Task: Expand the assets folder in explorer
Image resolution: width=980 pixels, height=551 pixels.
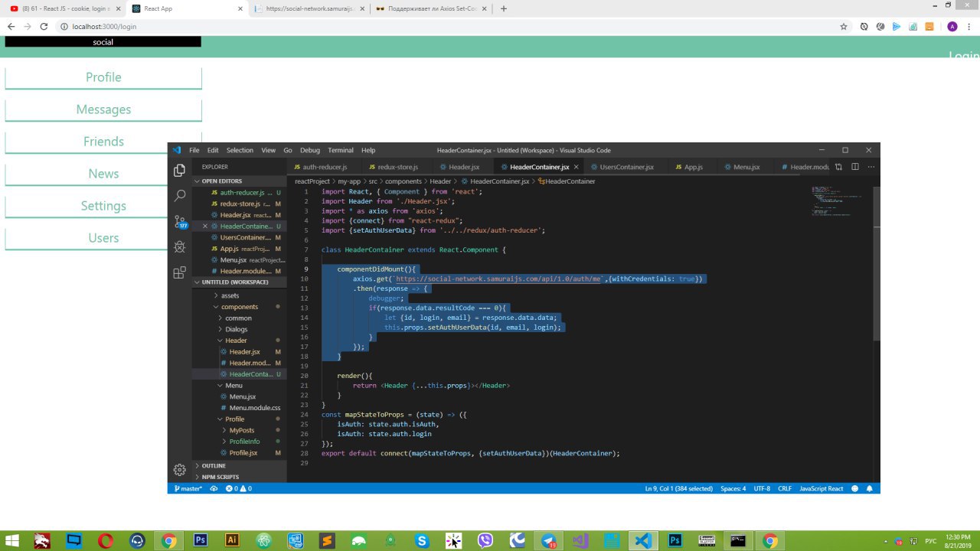Action: click(x=230, y=295)
